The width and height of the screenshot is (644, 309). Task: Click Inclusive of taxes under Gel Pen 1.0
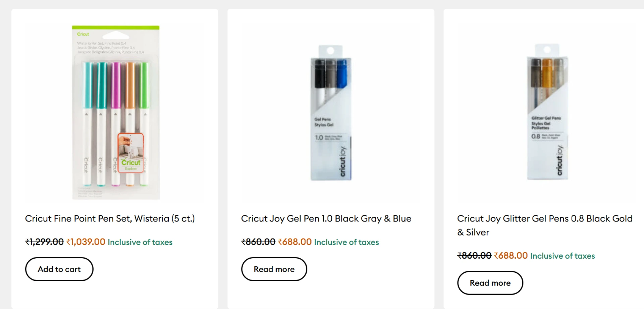(346, 242)
